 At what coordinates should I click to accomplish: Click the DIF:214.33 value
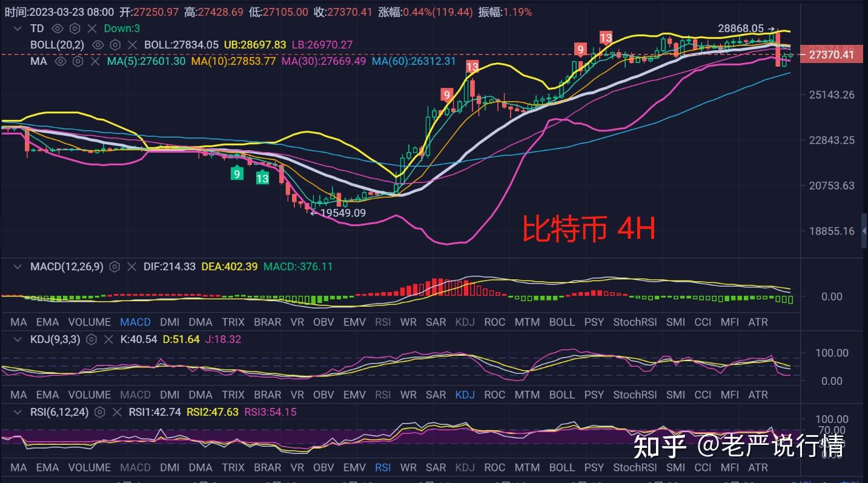[170, 267]
